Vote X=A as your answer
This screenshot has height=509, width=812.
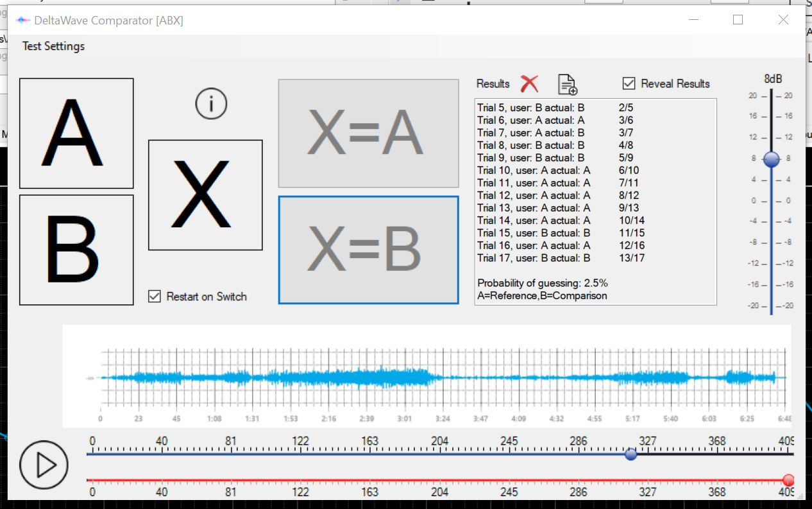(x=368, y=134)
